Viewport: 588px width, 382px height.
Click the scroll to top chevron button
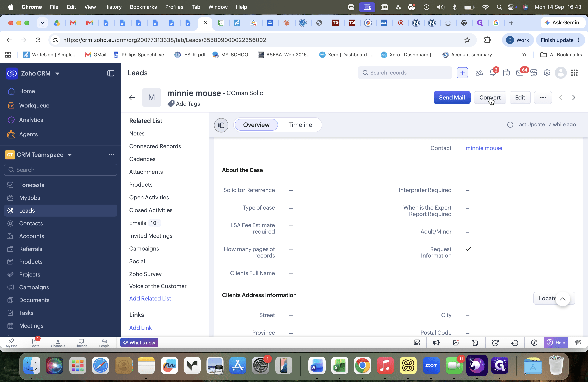[x=563, y=299]
